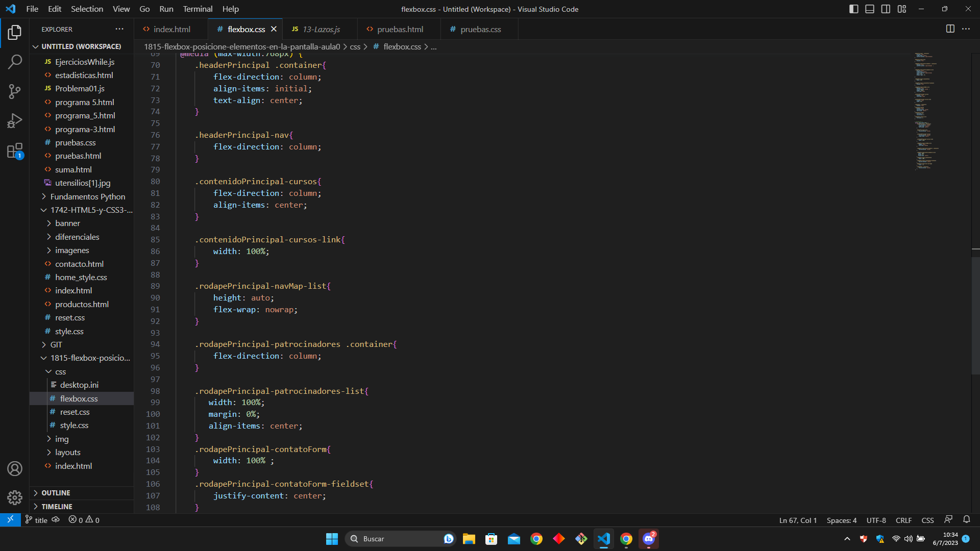Change encoding via UTF-8
Viewport: 980px width, 551px height.
pyautogui.click(x=876, y=520)
